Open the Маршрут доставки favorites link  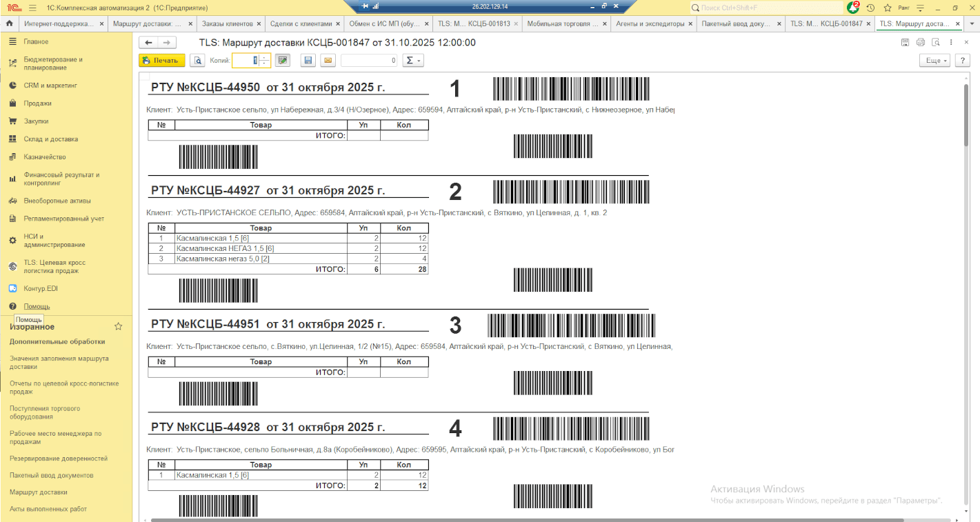coord(39,492)
